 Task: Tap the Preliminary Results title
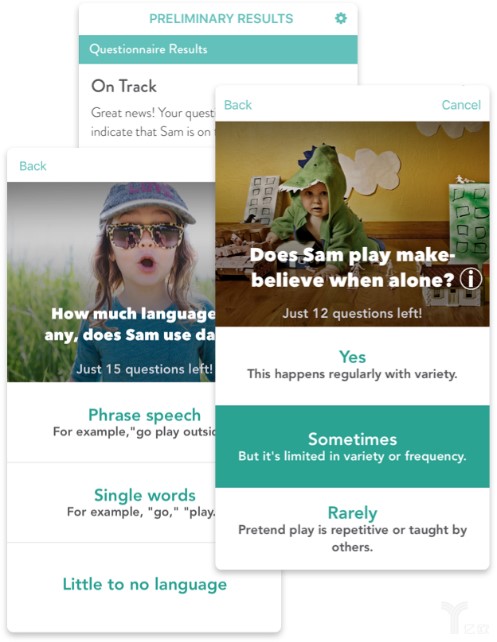coord(221,18)
